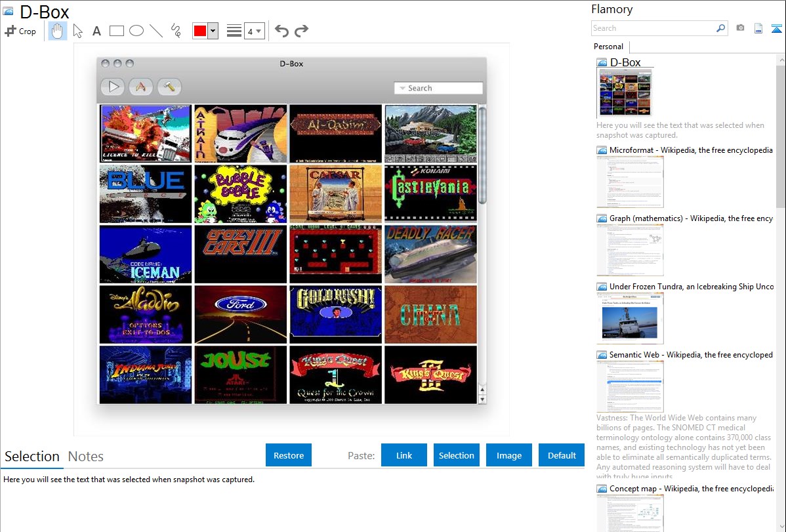Open the Selection tab
Viewport: 786px width, 532px height.
click(32, 457)
